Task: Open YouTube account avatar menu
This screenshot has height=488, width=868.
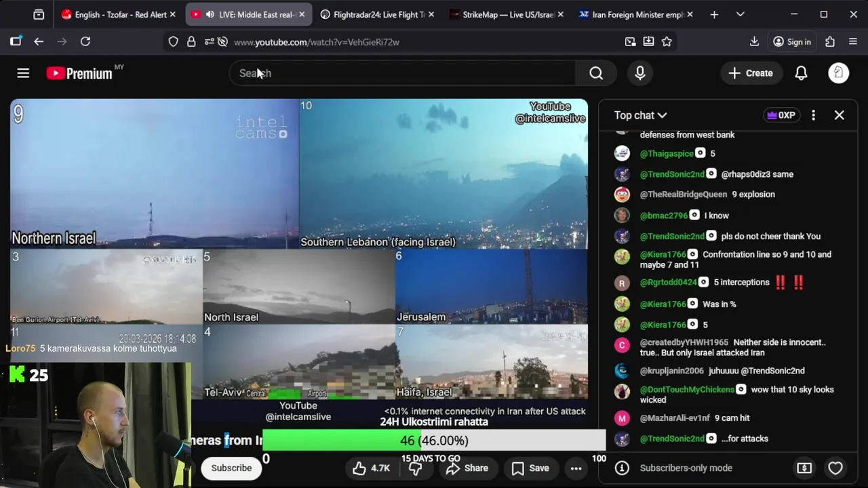Action: (839, 73)
